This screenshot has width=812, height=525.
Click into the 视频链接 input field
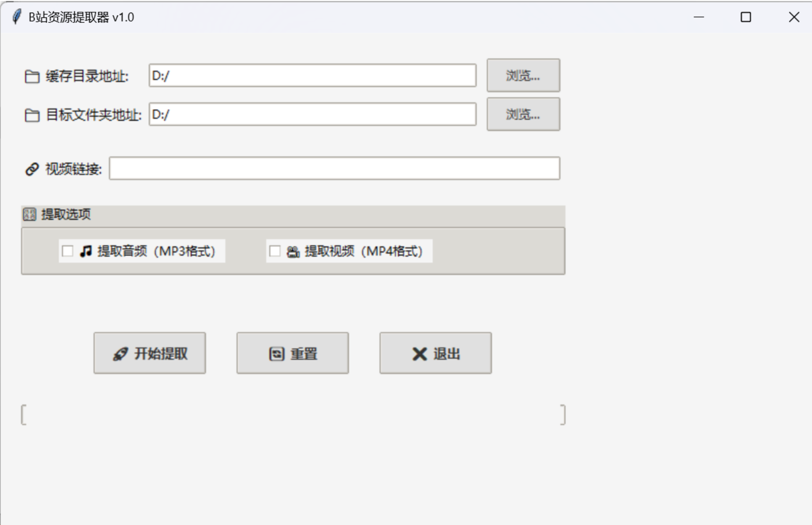335,168
